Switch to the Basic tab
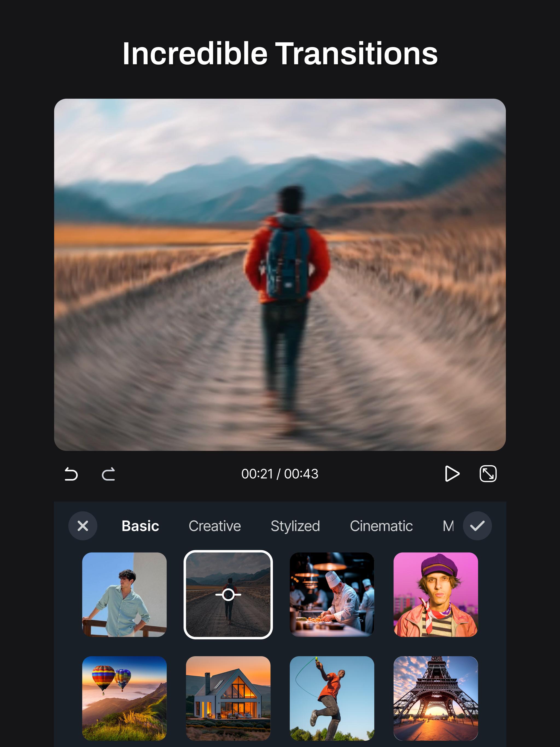The height and width of the screenshot is (747, 560). (x=140, y=526)
